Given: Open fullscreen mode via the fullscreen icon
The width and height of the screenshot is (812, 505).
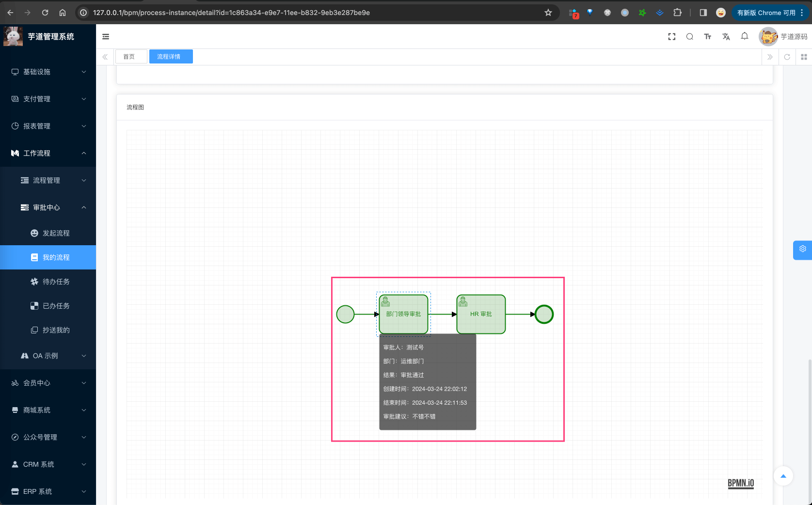Looking at the screenshot, I should point(671,36).
